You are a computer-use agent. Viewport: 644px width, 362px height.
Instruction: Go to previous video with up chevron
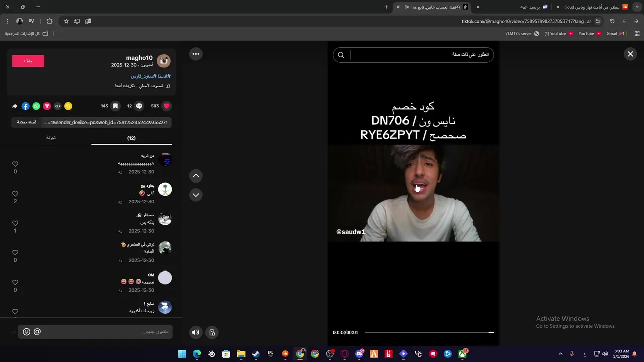(x=196, y=176)
